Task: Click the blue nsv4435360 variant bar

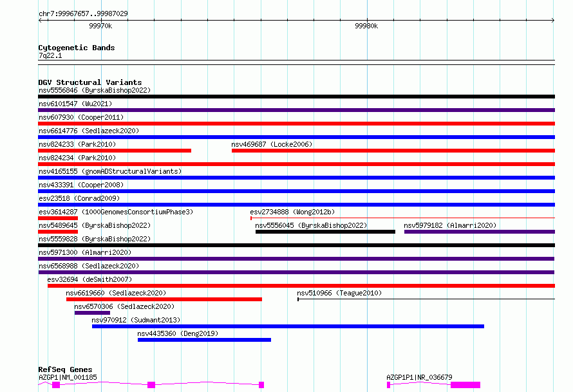Action: 204,340
